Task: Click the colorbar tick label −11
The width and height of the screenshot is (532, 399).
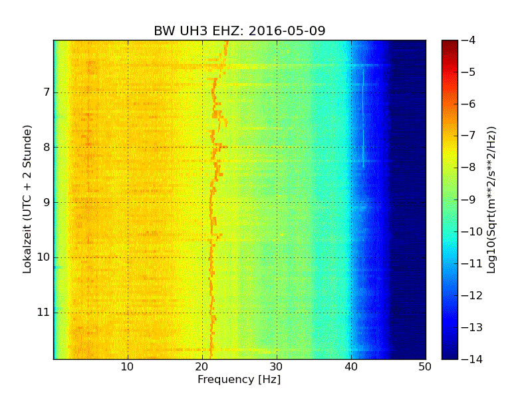Action: click(471, 263)
